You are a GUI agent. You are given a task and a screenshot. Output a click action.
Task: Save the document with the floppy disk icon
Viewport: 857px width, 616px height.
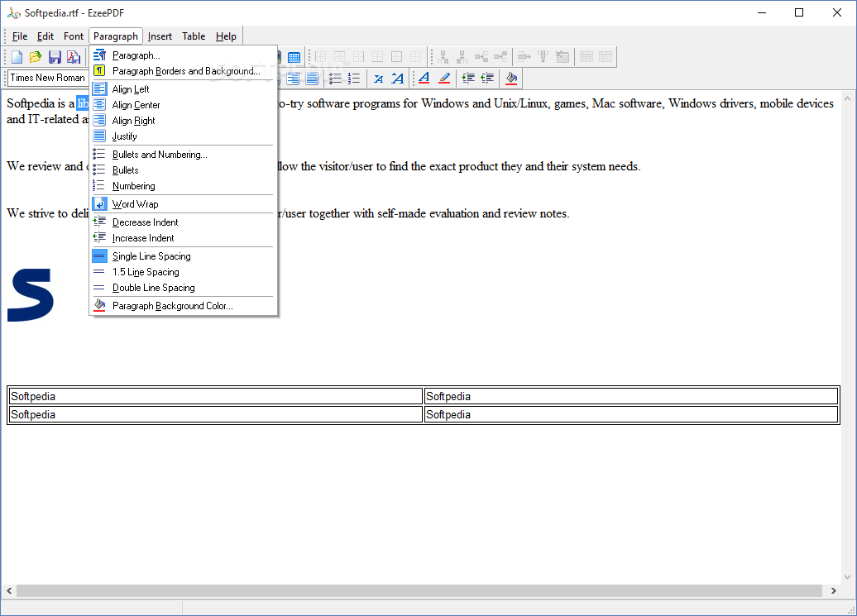point(55,57)
